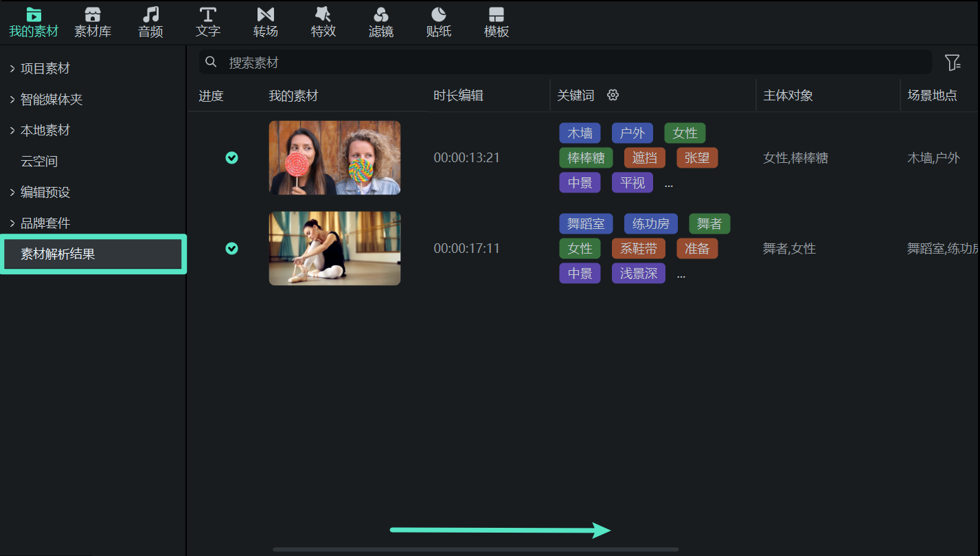Viewport: 980px width, 556px height.
Task: Open keyword settings gear next to 关键词
Action: coord(613,95)
